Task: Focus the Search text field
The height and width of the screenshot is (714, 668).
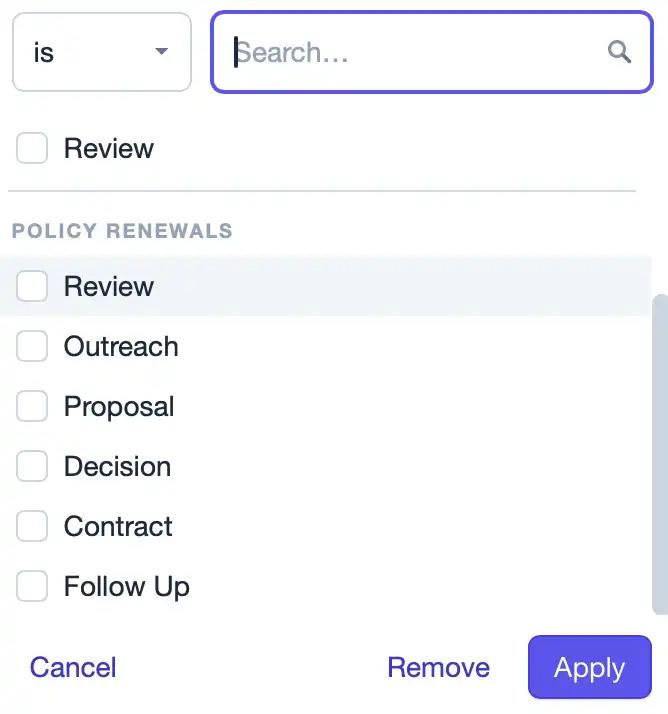Action: pos(432,52)
